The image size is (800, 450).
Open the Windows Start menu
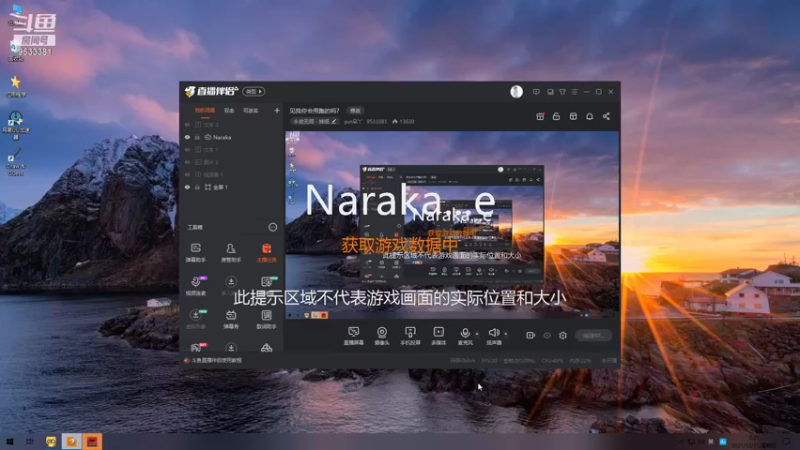9,441
